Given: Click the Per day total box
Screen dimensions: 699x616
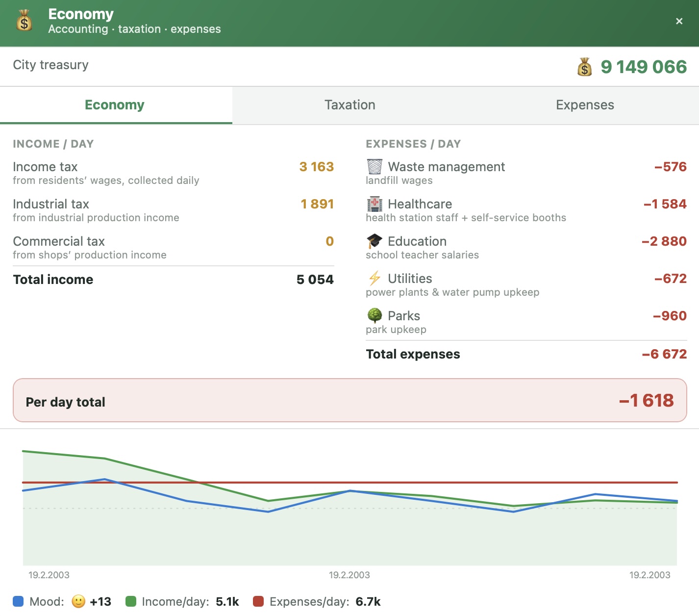Looking at the screenshot, I should click(x=349, y=400).
